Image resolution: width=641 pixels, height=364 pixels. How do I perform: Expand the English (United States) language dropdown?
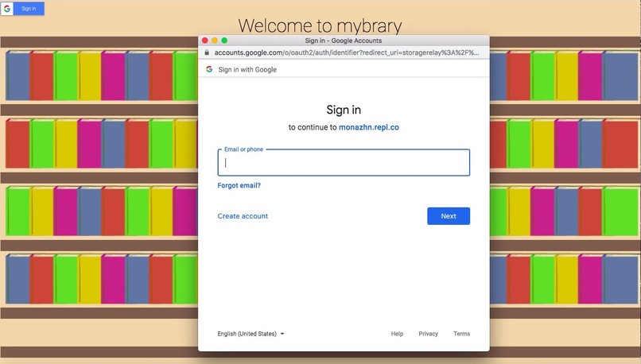(251, 334)
